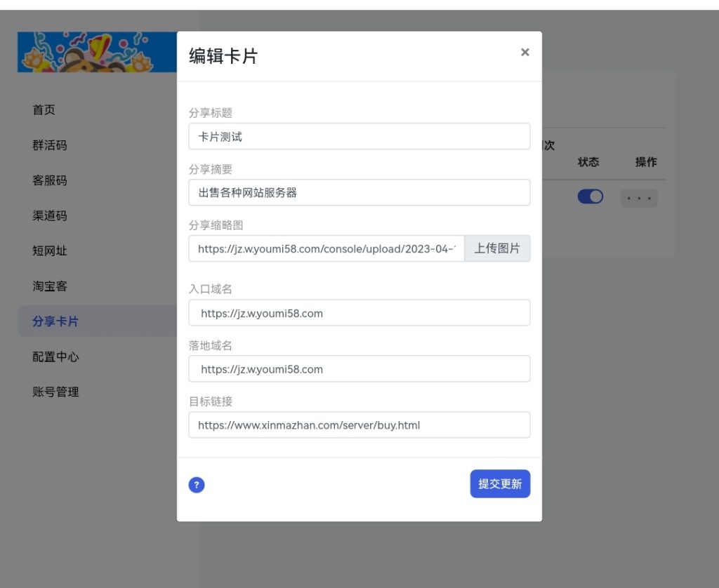Click the cartoon logo banner image
This screenshot has width=719, height=588.
97,53
